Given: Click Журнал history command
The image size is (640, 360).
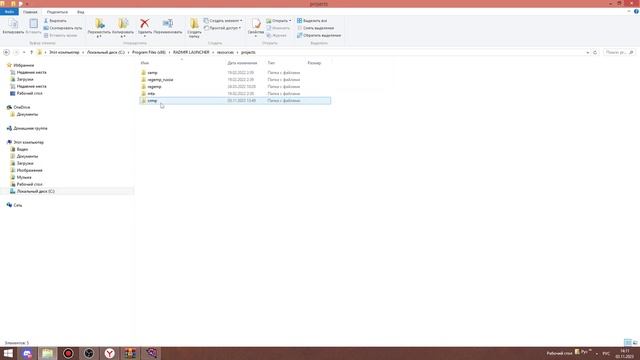Looking at the screenshot, I should pos(276,36).
